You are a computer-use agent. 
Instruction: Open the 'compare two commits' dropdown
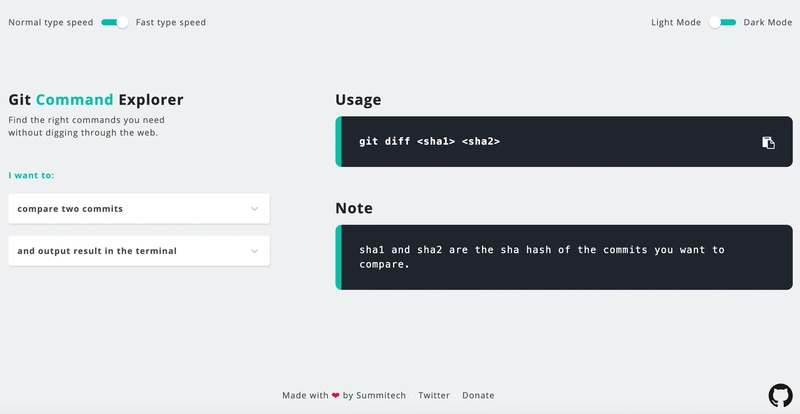pyautogui.click(x=139, y=209)
